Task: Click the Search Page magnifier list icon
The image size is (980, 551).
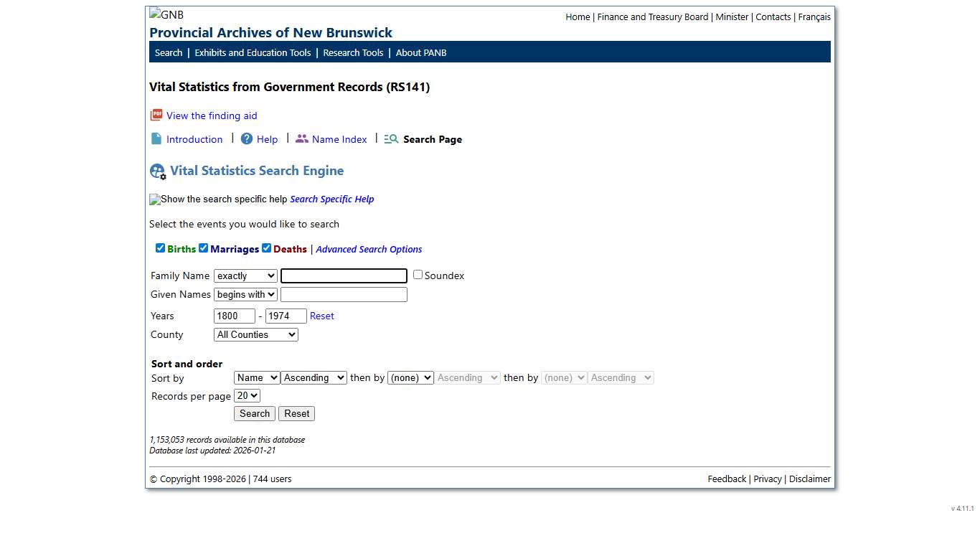Action: click(x=391, y=139)
